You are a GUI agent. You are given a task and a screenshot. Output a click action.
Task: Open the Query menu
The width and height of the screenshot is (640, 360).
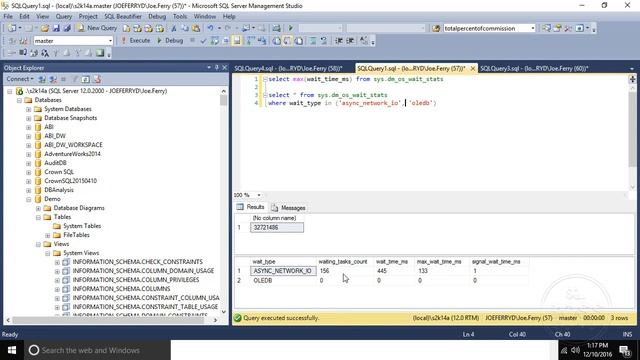coord(64,16)
